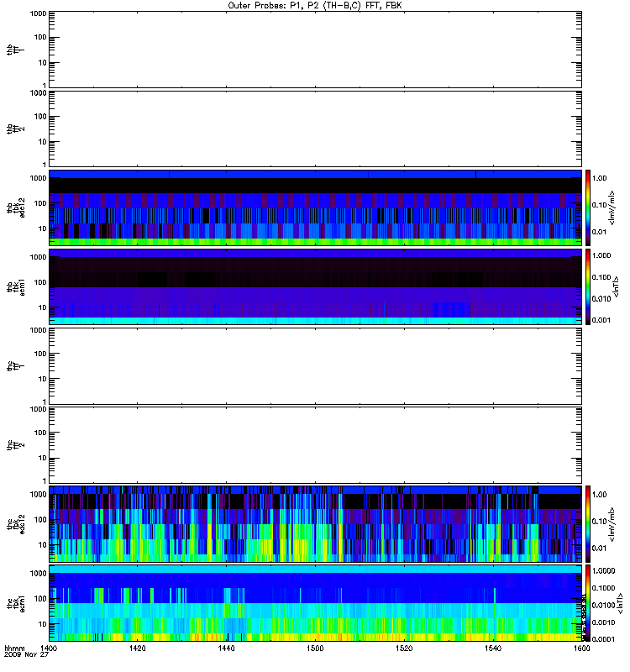This screenshot has width=630, height=672.
Task: Click the "1540" time axis label
Action: (493, 648)
